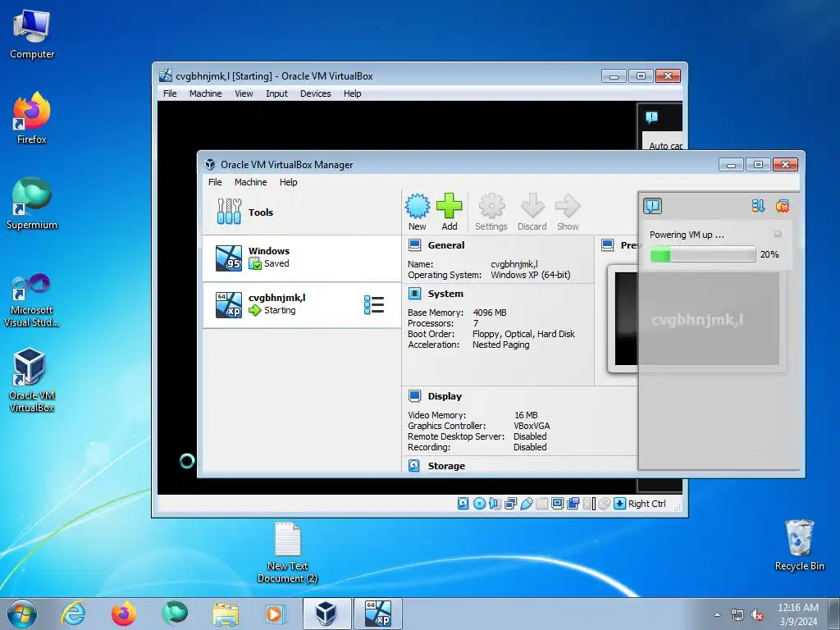This screenshot has height=630, width=840.
Task: Select the cvgbhnjmk,l Starting machine entry
Action: (x=302, y=305)
